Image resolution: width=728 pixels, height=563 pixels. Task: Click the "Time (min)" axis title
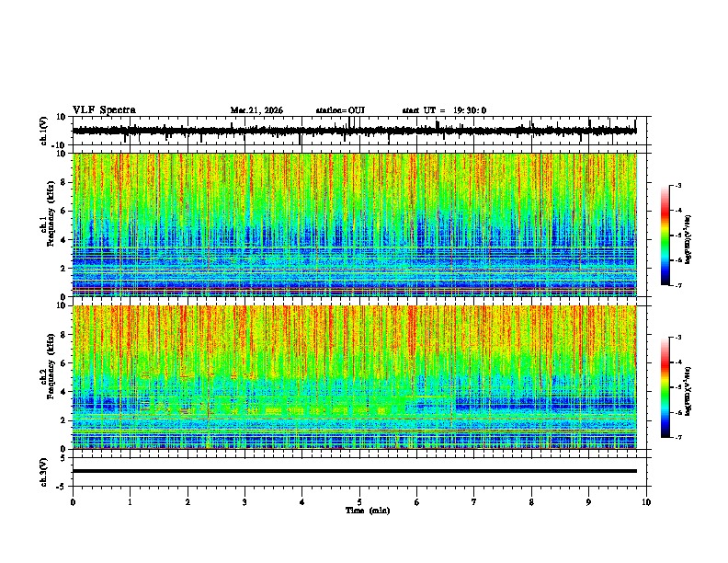(368, 511)
